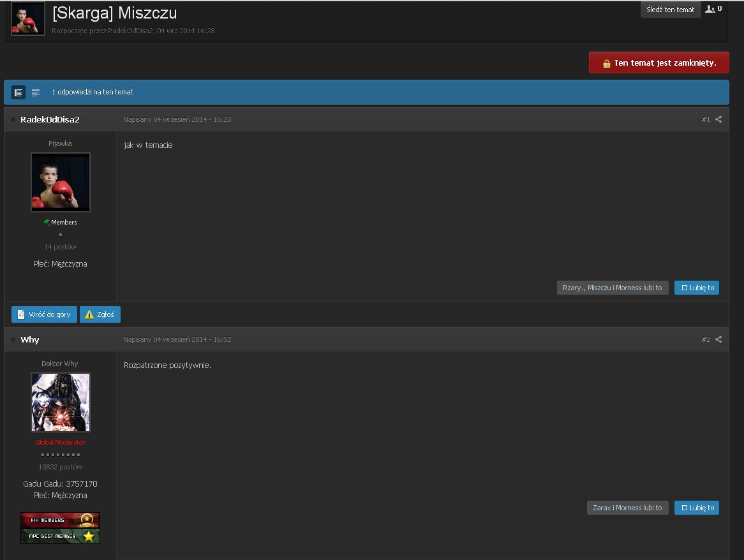
Task: Click the lock icon in closed-topic banner
Action: click(606, 64)
